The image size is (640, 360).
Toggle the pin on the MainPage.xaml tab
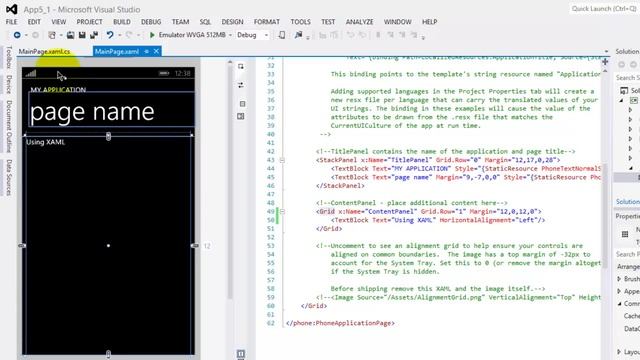pyautogui.click(x=146, y=51)
